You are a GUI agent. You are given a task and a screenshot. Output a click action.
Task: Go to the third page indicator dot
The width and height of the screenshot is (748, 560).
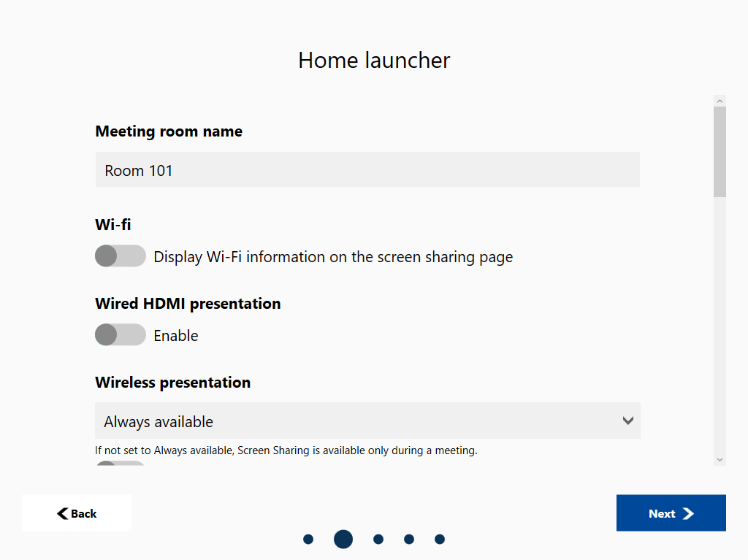378,540
